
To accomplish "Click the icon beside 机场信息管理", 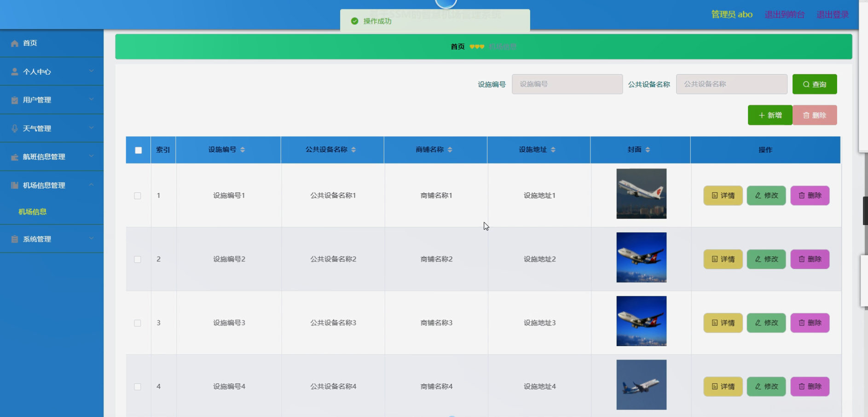I will (15, 185).
